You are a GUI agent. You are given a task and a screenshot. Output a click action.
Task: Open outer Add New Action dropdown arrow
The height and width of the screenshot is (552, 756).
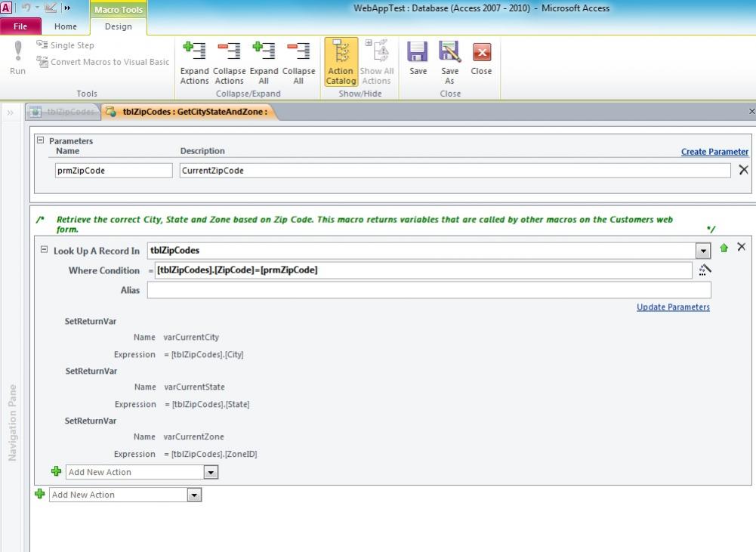point(194,495)
